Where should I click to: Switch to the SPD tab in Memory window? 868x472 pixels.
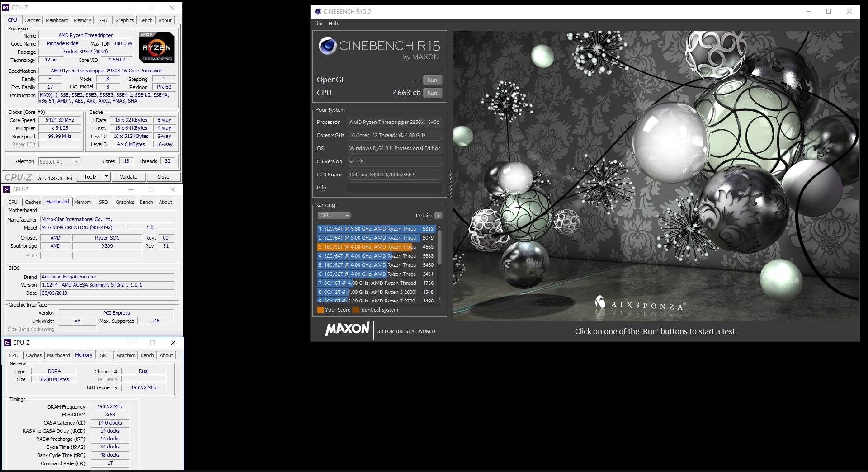(104, 355)
